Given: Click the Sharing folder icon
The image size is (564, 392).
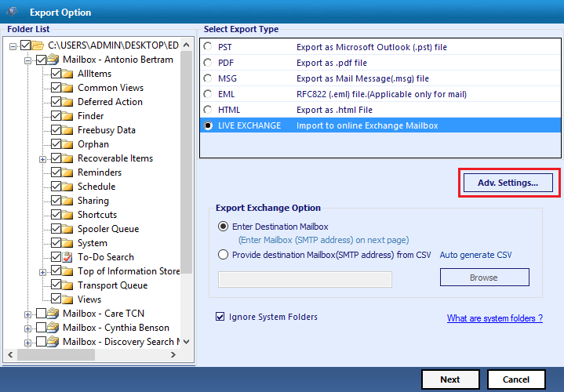Looking at the screenshot, I should (67, 201).
